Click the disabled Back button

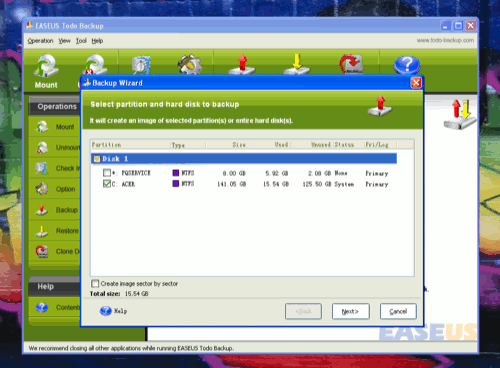(303, 311)
